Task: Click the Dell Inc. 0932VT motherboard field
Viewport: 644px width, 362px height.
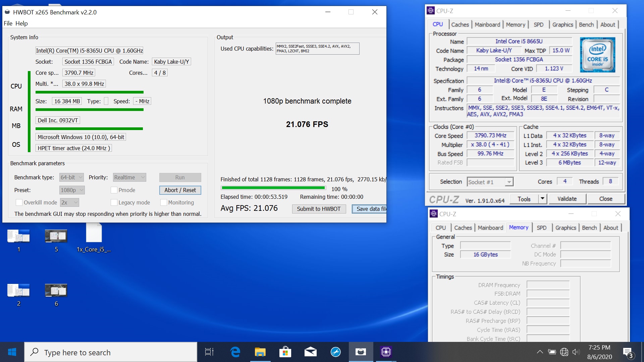Action: click(58, 120)
